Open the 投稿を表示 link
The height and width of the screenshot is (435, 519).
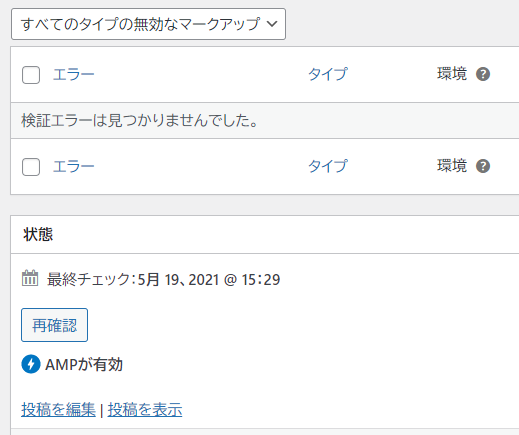pos(145,409)
